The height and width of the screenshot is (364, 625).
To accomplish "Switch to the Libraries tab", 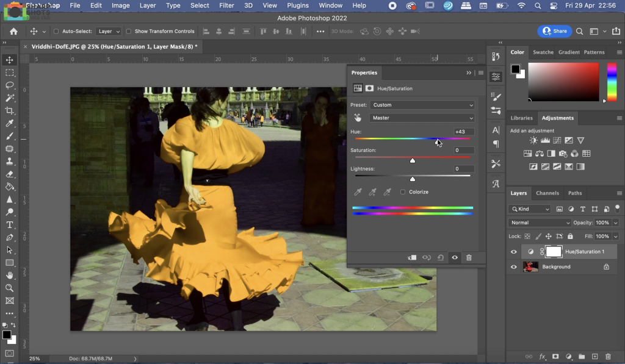I will pyautogui.click(x=521, y=118).
